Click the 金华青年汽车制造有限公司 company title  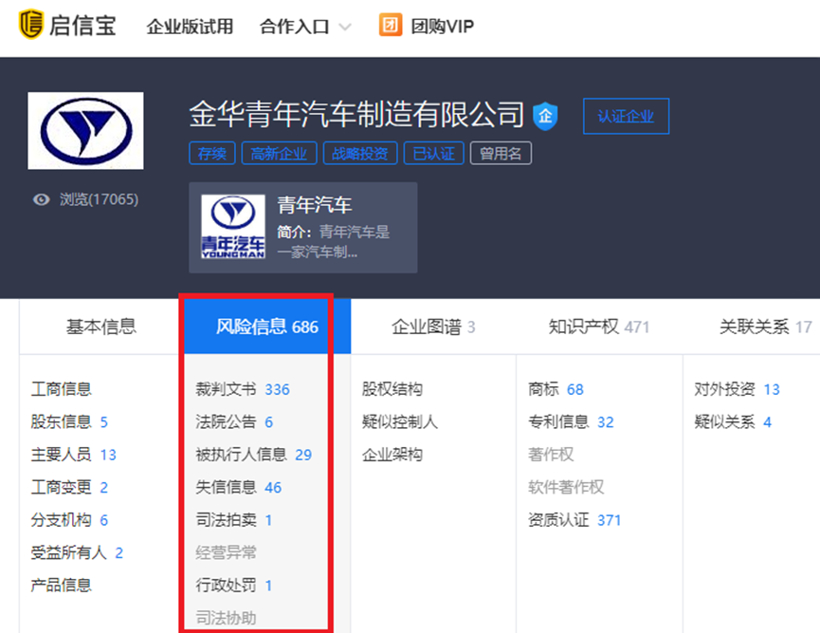pyautogui.click(x=356, y=114)
